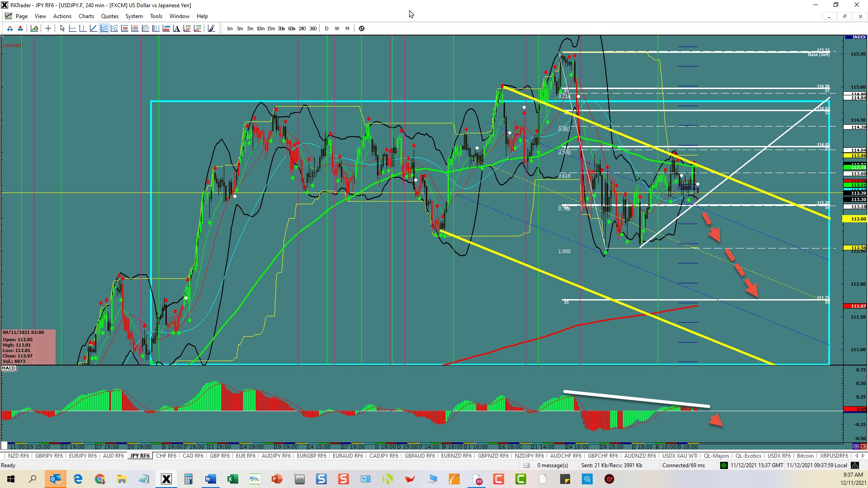868x488 pixels.
Task: Click the yellow 112.56 price label
Action: 855,248
